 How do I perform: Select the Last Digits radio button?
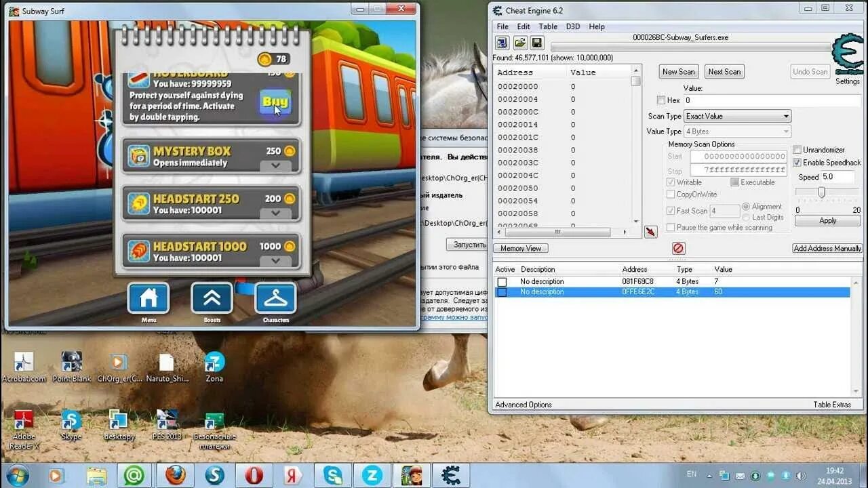coord(746,217)
